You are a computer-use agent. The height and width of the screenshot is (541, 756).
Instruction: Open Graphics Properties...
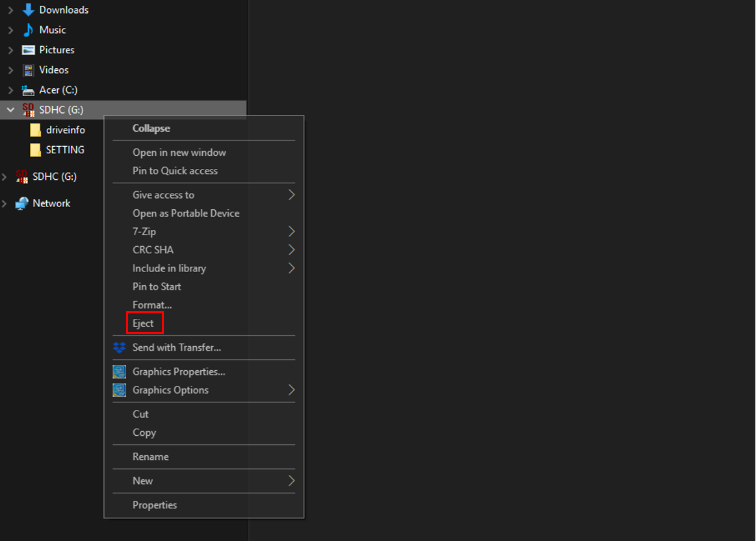point(179,371)
